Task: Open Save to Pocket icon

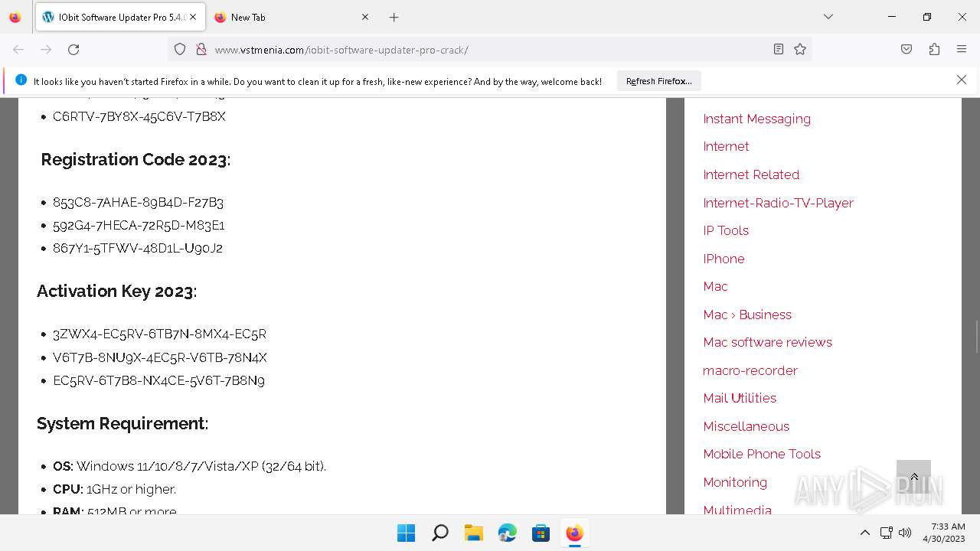Action: [x=906, y=50]
